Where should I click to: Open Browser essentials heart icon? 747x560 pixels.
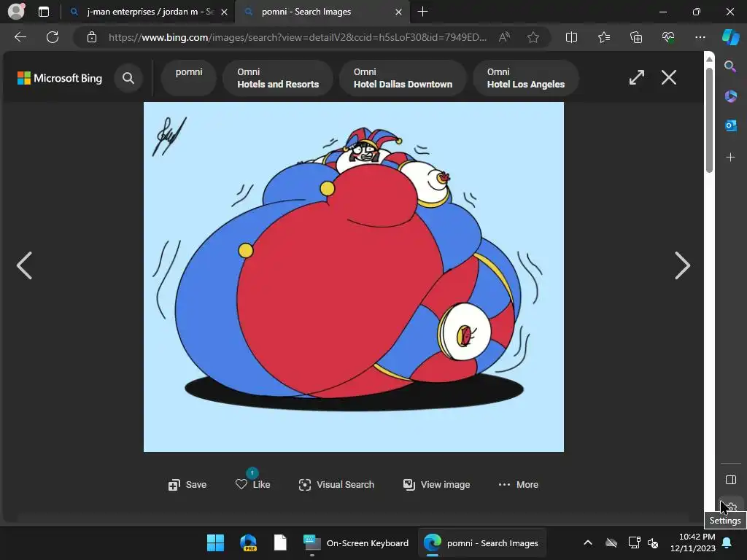668,37
